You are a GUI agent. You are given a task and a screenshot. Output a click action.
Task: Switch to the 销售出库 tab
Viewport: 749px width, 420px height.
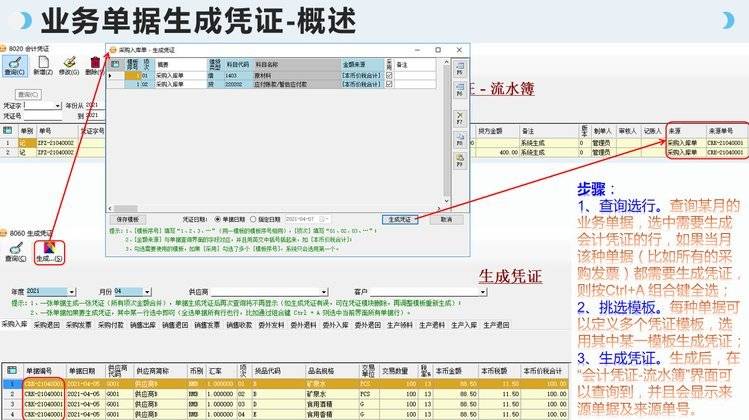(x=146, y=324)
